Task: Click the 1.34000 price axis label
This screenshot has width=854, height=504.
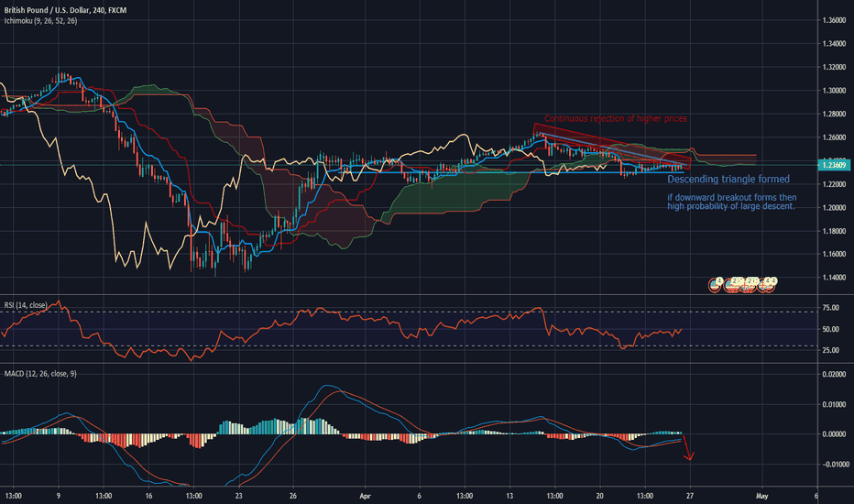Action: (834, 44)
